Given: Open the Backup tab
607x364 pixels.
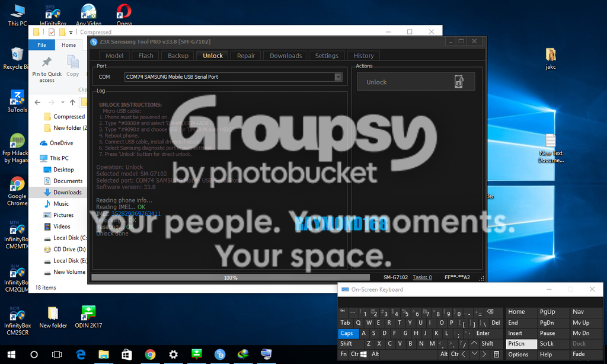Looking at the screenshot, I should pyautogui.click(x=178, y=55).
